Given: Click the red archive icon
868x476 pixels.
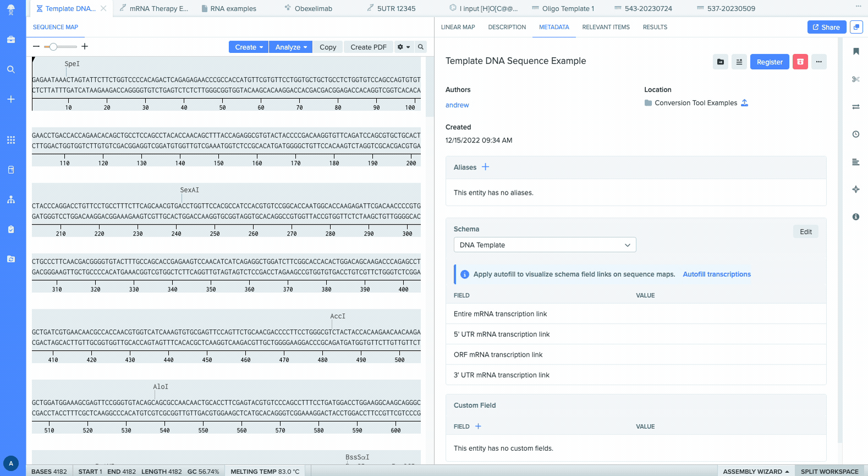Looking at the screenshot, I should click(x=800, y=62).
